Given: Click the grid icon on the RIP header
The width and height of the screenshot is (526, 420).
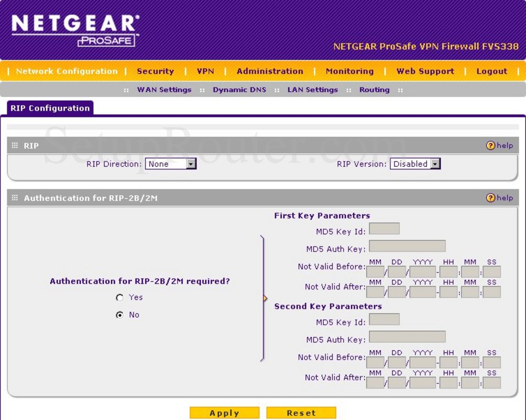Looking at the screenshot, I should coord(15,145).
